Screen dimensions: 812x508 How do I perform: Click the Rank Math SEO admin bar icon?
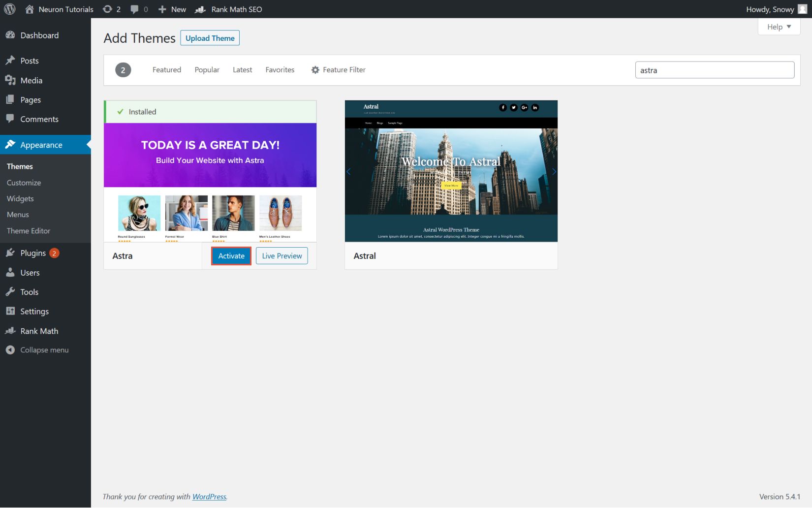(x=199, y=9)
